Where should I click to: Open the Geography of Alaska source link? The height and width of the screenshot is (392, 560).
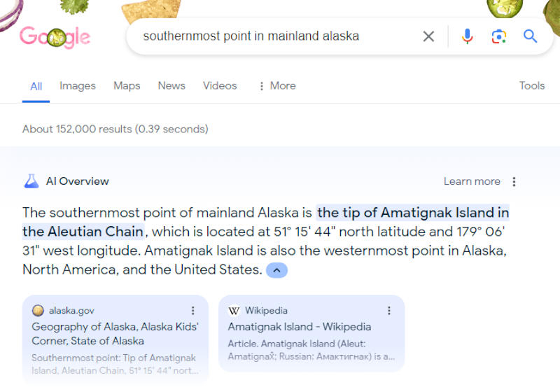[x=115, y=334]
